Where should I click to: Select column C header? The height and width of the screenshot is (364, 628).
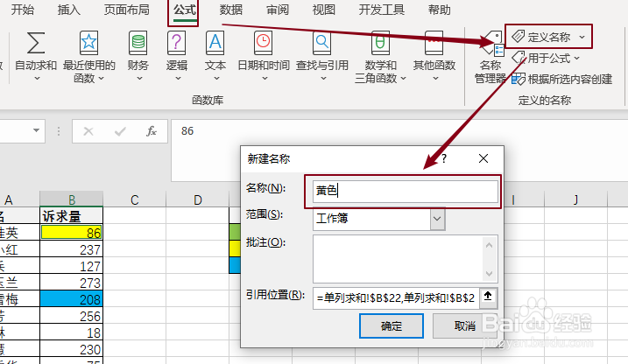pos(135,199)
